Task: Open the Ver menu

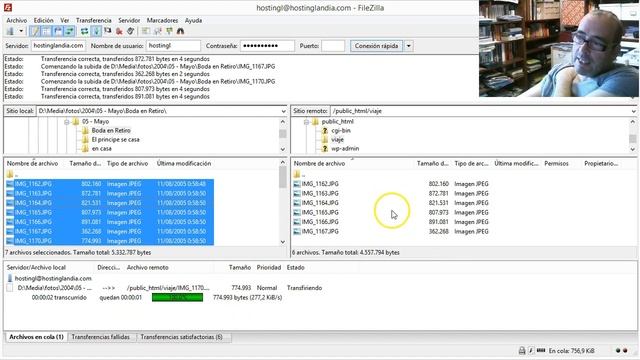Action: point(65,20)
